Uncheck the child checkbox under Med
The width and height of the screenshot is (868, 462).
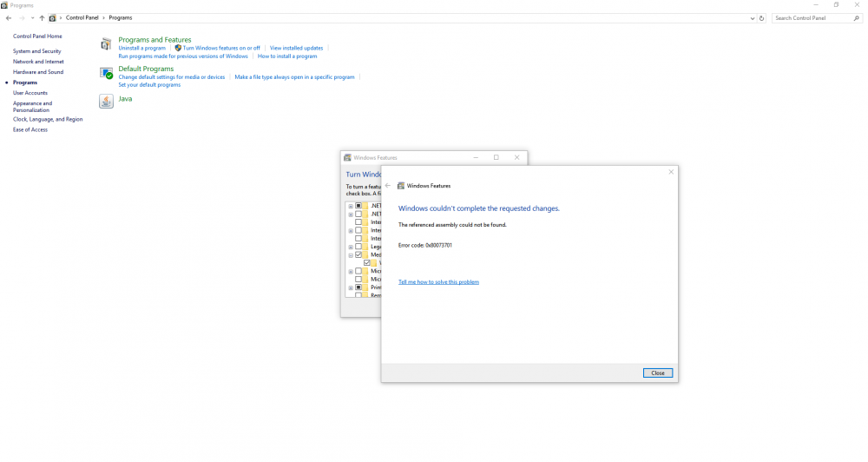(366, 263)
